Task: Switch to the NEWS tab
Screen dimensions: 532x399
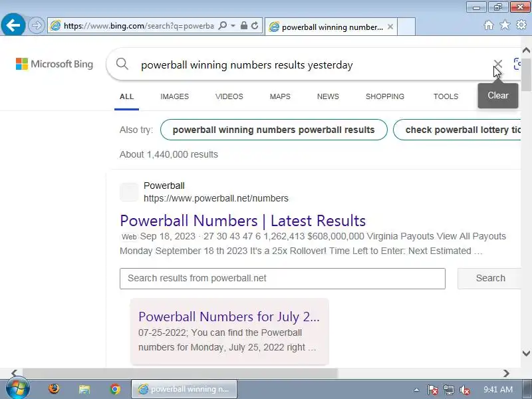Action: point(328,96)
